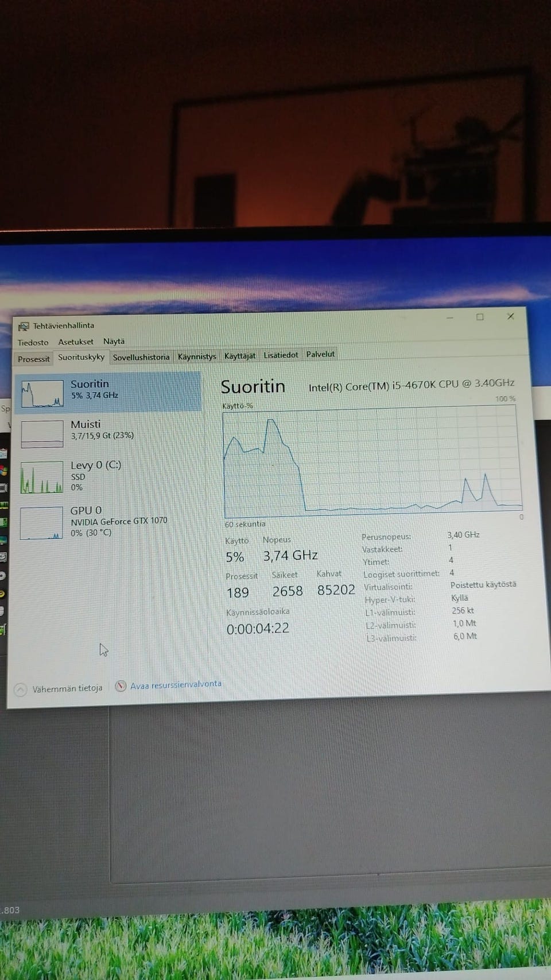Viewport: 551px width, 980px height.
Task: Open Avaa resurssienvalvonta link
Action: coord(176,684)
